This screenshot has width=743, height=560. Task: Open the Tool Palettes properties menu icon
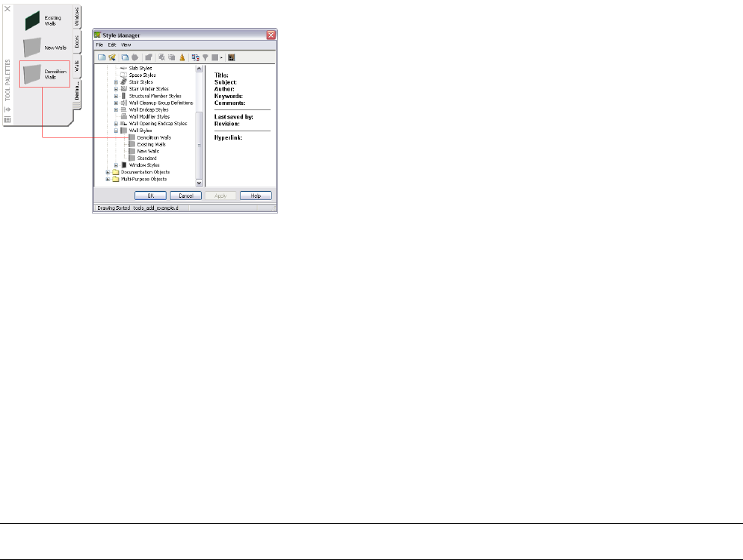point(7,120)
